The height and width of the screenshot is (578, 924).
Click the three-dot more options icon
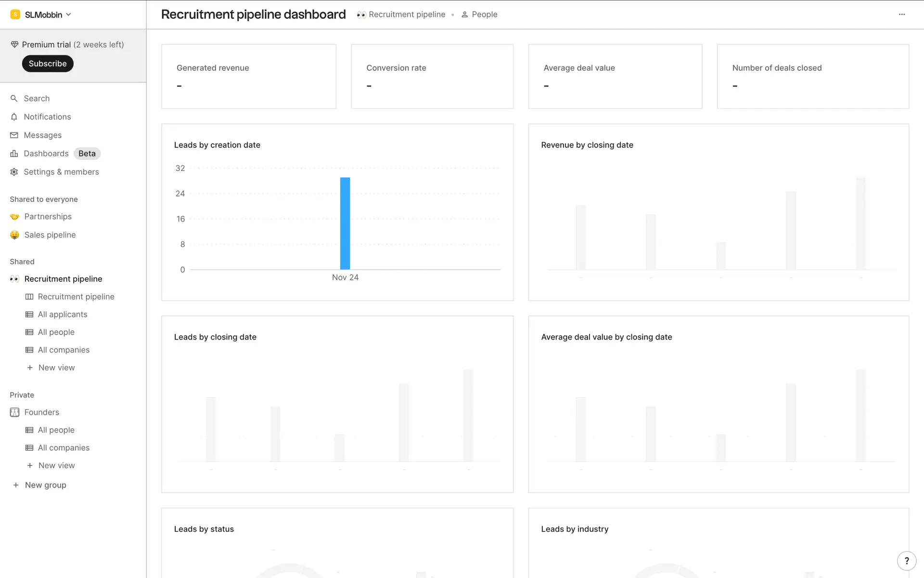[902, 14]
